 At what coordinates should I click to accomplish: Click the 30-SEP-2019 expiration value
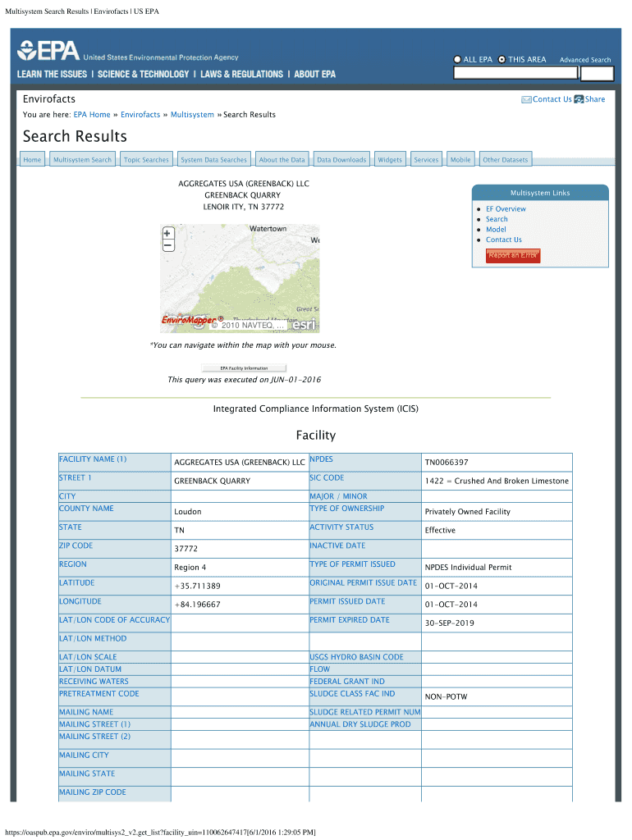coord(449,623)
